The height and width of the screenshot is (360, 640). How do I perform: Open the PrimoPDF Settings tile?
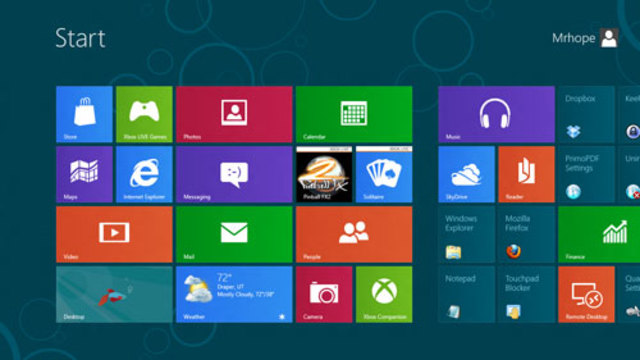(587, 174)
